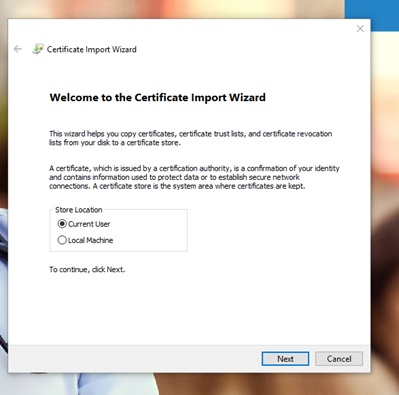The height and width of the screenshot is (395, 399).
Task: Click the "Store Location" group label
Action: click(79, 210)
